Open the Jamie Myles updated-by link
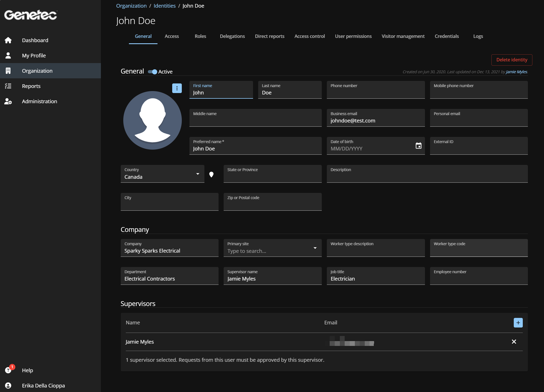544x392 pixels. coord(516,72)
